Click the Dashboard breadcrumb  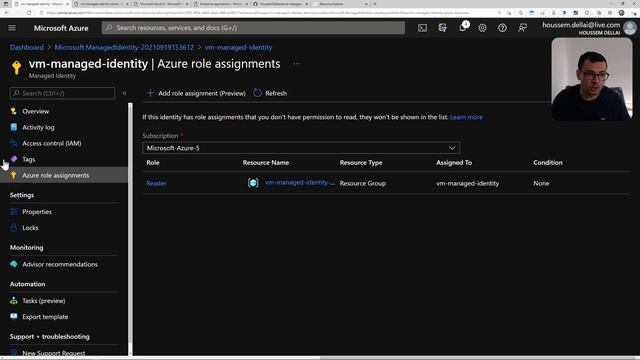click(x=27, y=47)
